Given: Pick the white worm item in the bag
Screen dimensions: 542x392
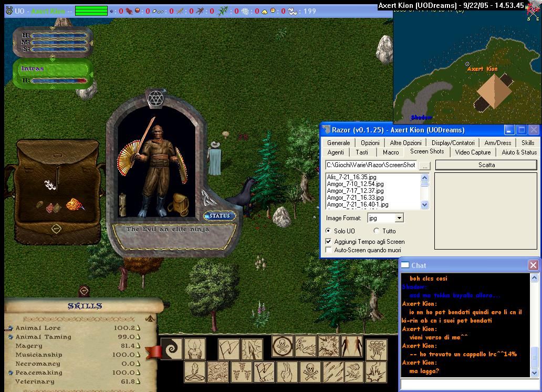Looking at the screenshot, I should click(x=50, y=185).
